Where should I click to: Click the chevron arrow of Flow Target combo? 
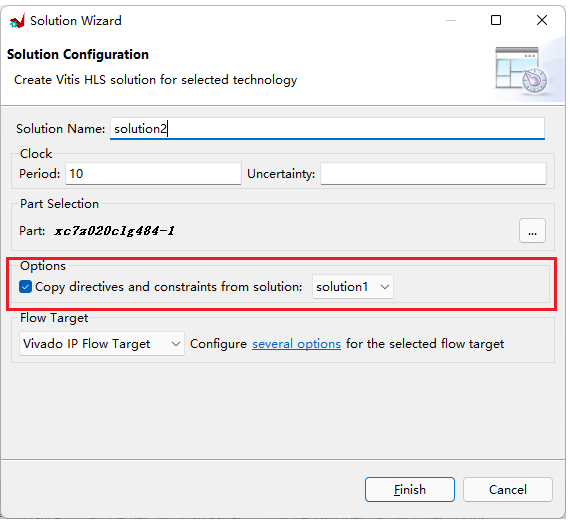(176, 344)
